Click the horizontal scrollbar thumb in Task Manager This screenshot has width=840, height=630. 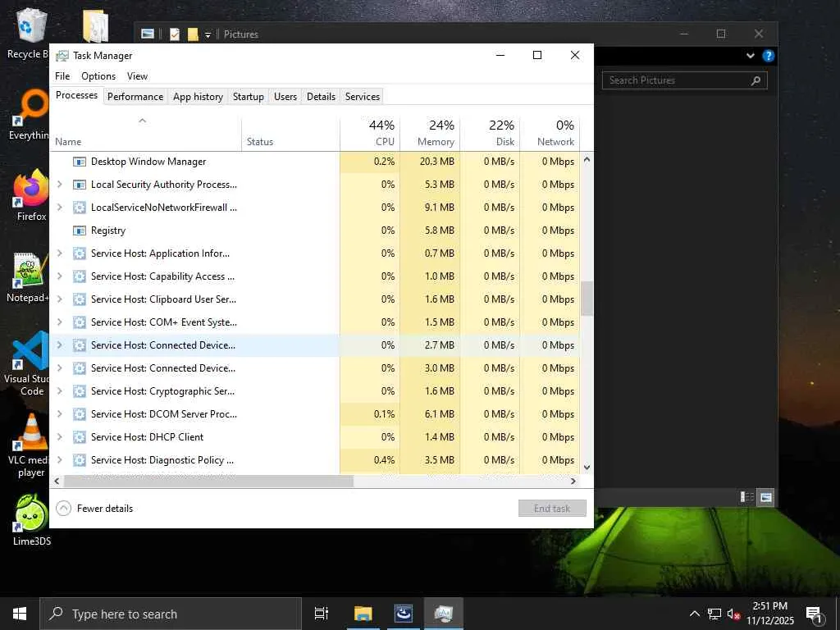click(x=208, y=481)
